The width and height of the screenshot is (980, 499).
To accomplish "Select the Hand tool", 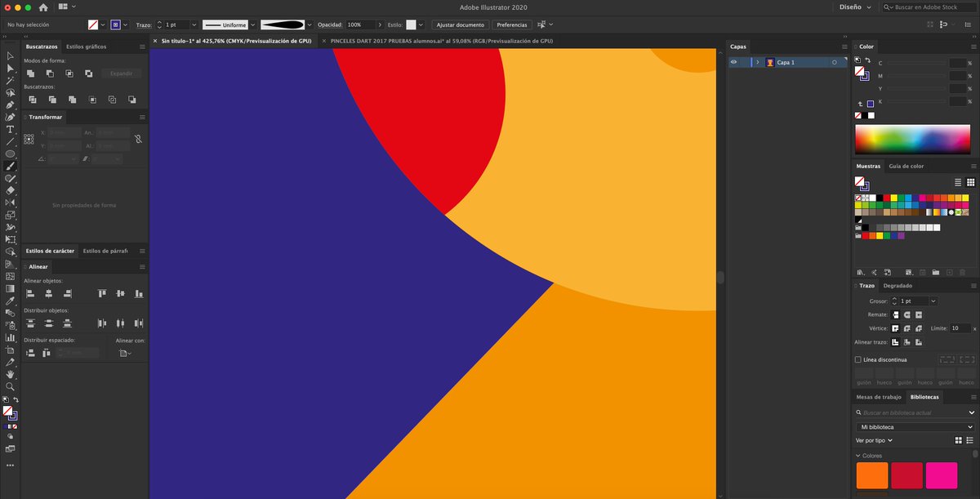I will coord(10,374).
